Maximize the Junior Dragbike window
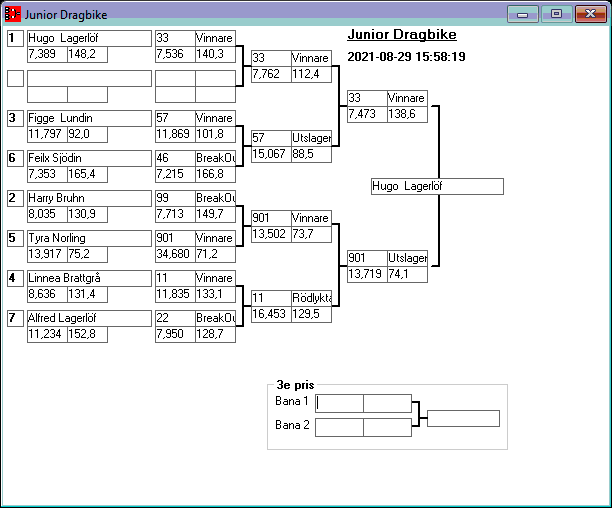This screenshot has width=612, height=508. (x=557, y=14)
